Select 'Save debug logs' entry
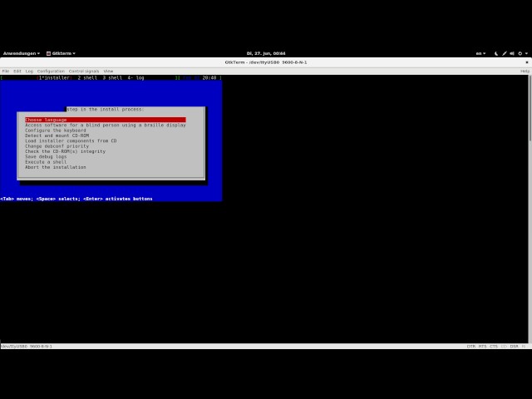This screenshot has height=399, width=532. 46,157
